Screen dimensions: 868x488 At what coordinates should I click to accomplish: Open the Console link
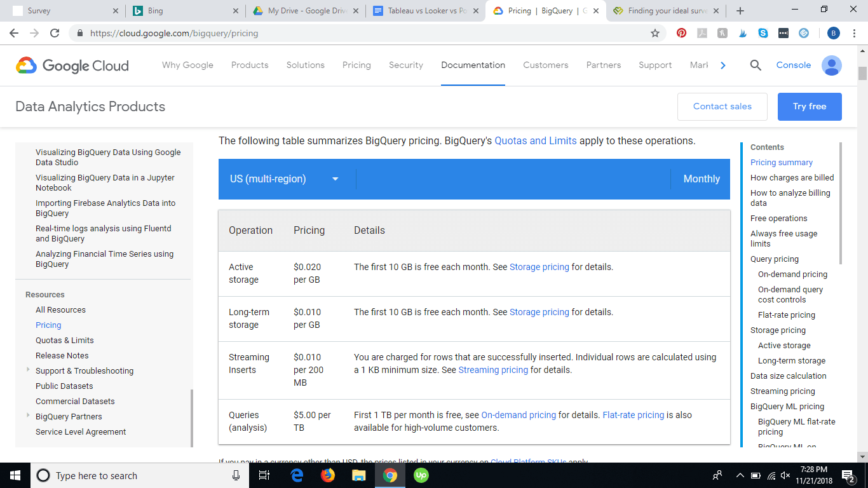(794, 65)
